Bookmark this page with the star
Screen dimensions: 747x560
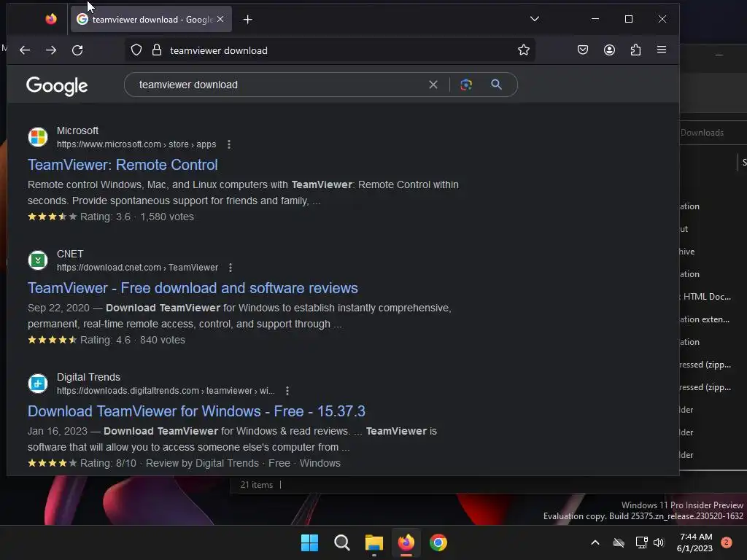pos(524,50)
